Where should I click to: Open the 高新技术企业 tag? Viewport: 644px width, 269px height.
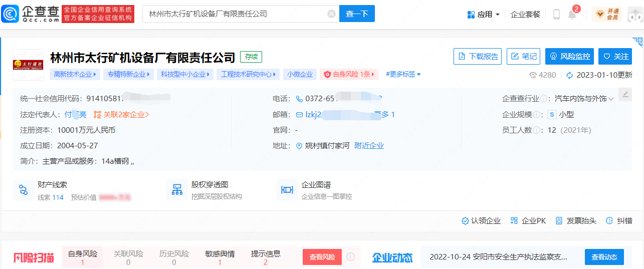pyautogui.click(x=75, y=74)
